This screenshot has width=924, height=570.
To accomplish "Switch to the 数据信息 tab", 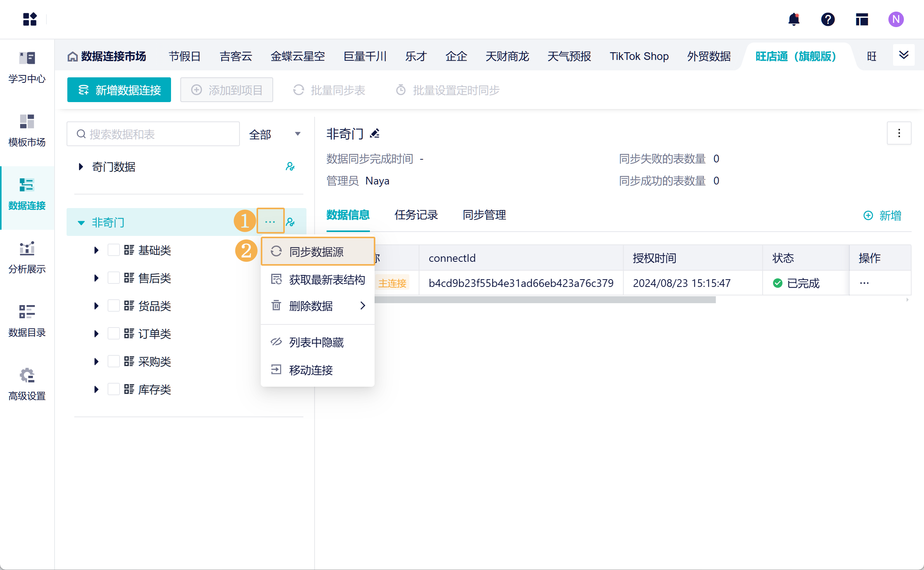I will point(348,215).
